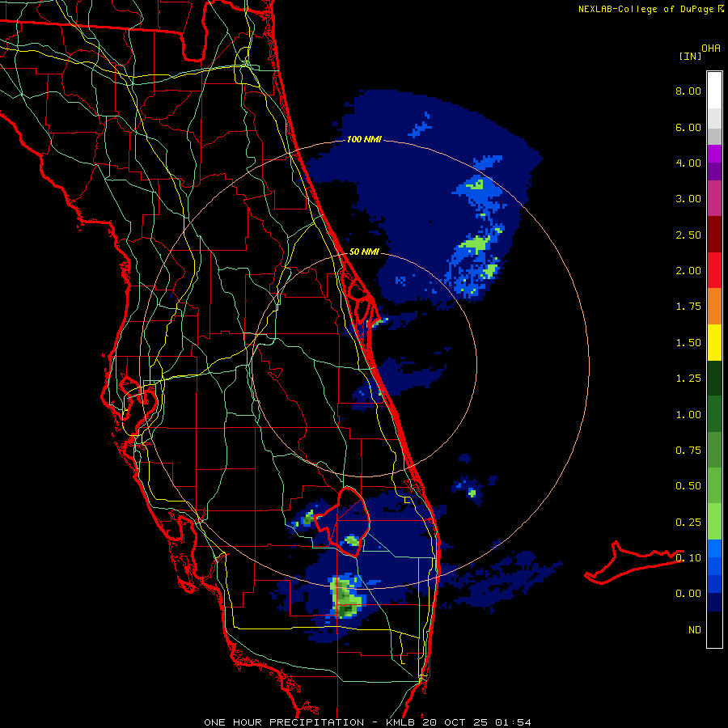Click the NEXLAB-College of DuPage label

[645, 9]
